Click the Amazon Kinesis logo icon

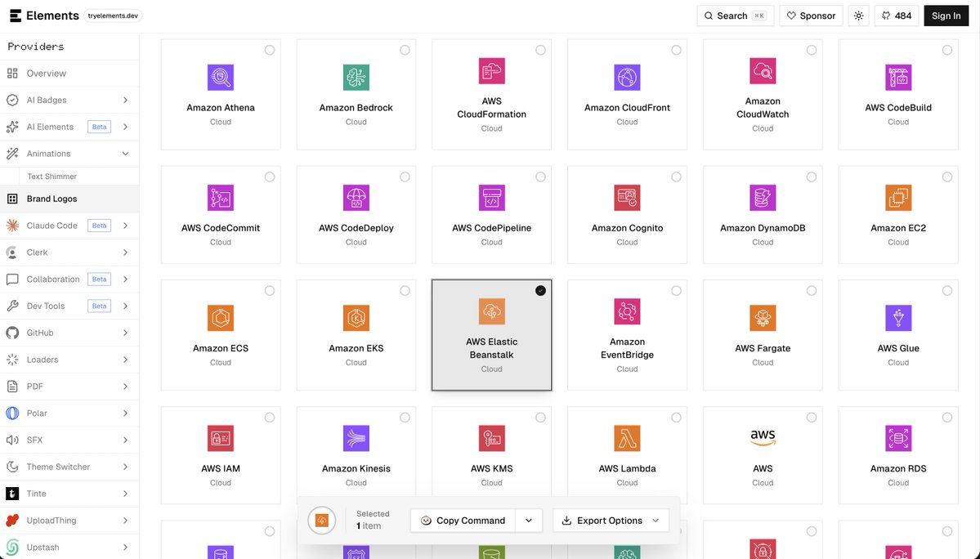click(x=356, y=439)
